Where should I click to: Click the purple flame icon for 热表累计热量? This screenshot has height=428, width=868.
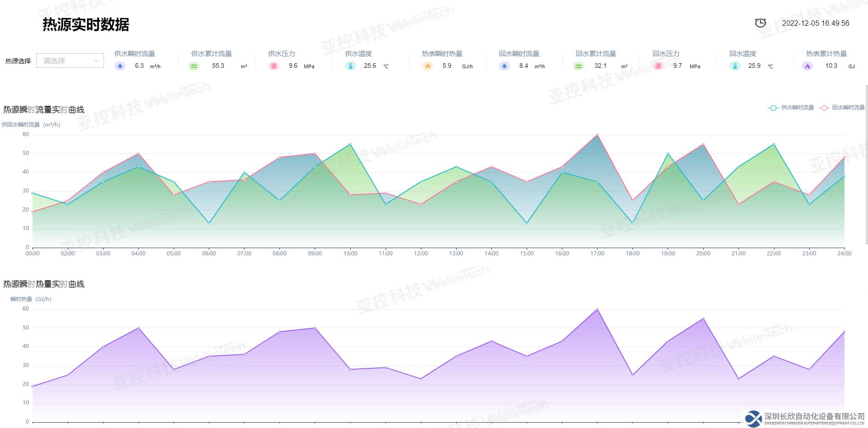pos(807,66)
